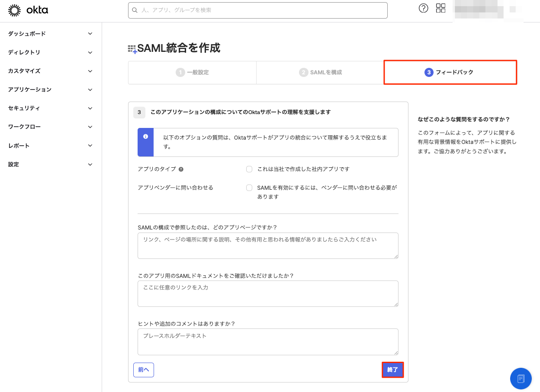
Task: Click the info icon in the blue banner
Action: click(145, 137)
